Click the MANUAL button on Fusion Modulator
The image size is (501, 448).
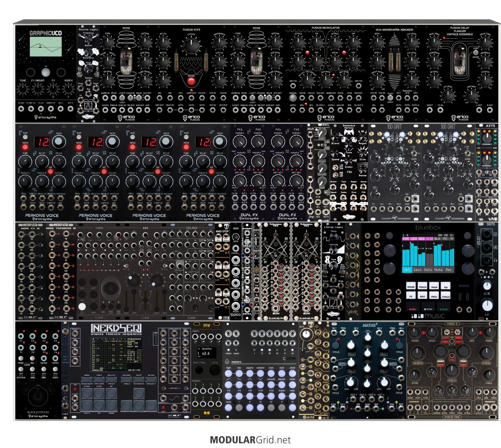tap(293, 97)
